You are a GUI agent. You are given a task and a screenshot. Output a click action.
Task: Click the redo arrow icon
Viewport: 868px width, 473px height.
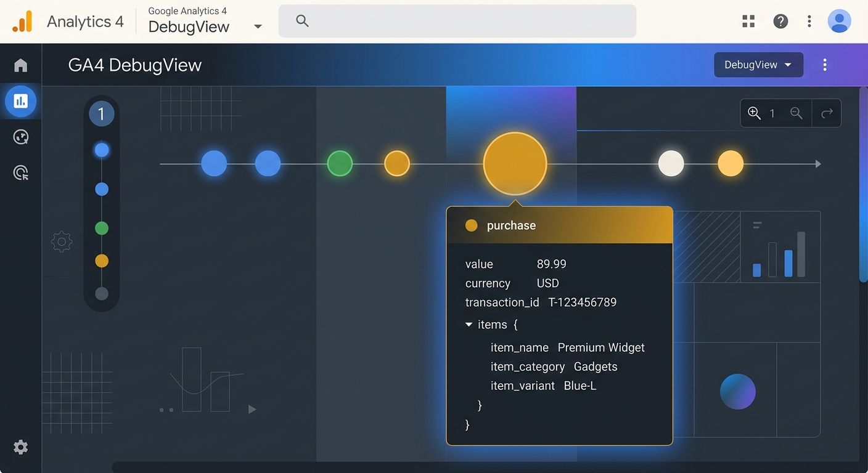(827, 113)
